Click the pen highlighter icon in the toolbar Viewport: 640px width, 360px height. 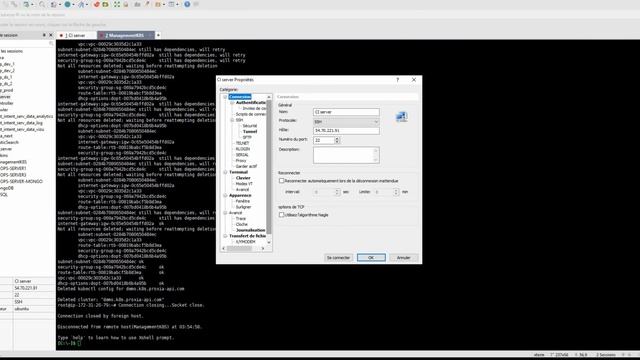147,4
